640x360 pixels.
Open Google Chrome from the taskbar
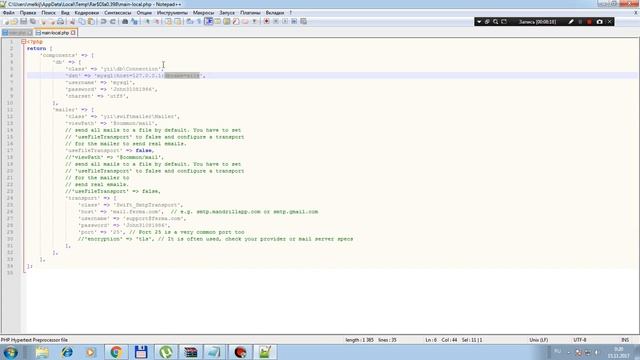click(116, 352)
